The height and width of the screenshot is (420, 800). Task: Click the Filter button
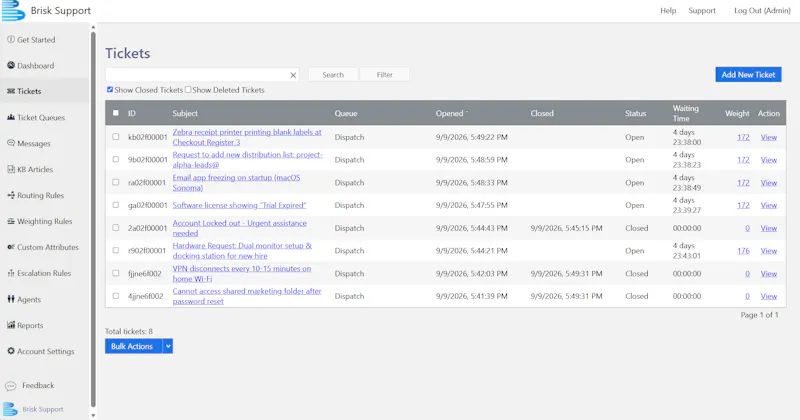385,75
